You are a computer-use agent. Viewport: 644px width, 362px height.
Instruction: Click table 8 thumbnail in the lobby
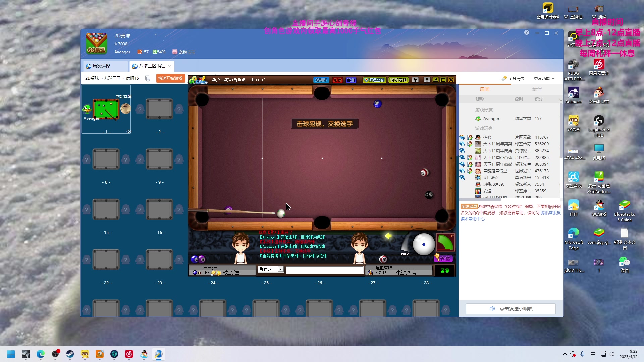[x=106, y=159]
